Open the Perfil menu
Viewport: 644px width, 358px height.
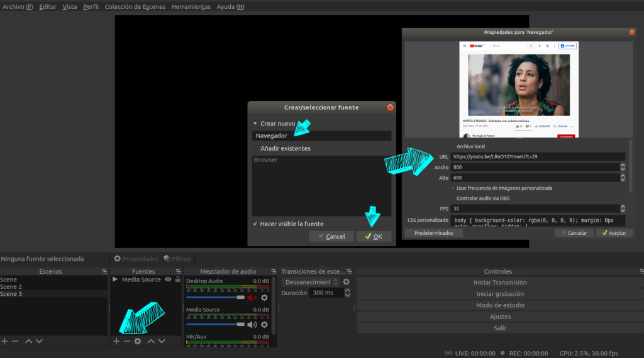point(91,6)
